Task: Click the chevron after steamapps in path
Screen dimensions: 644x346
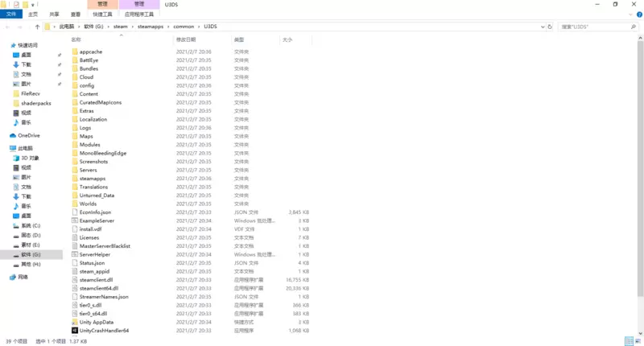Action: [x=168, y=27]
